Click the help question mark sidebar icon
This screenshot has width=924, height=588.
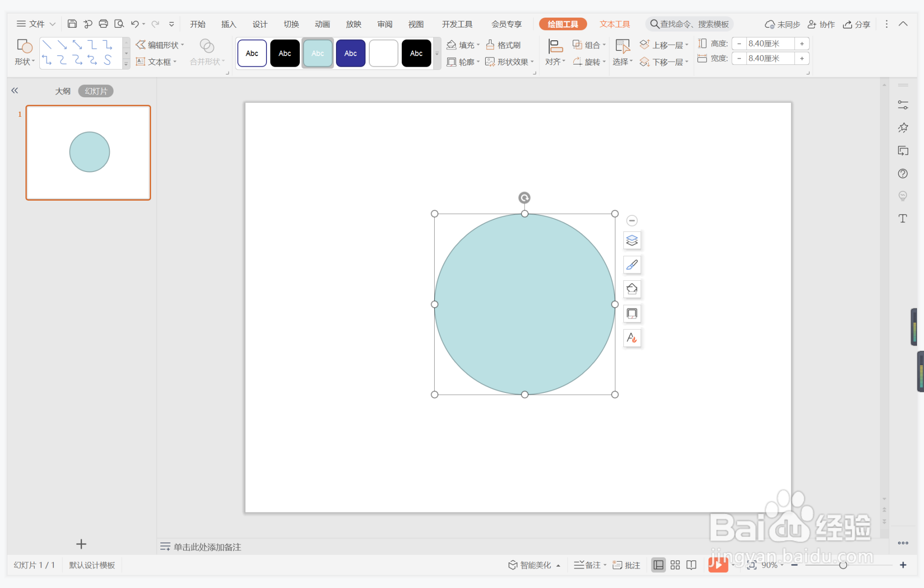[x=903, y=173]
